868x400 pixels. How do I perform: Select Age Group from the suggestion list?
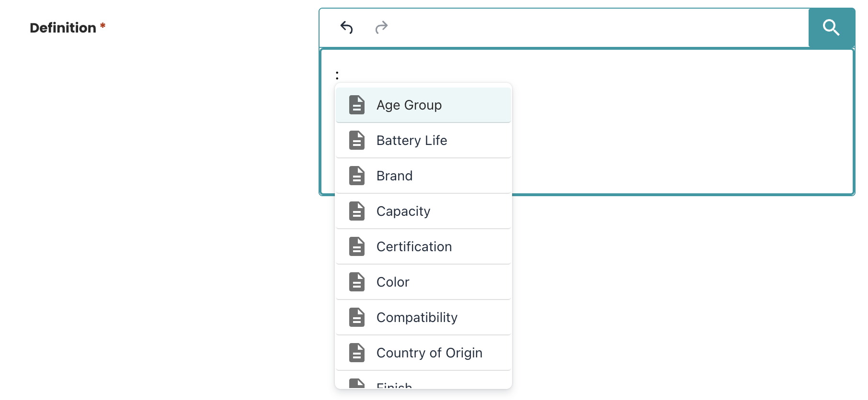coord(409,105)
